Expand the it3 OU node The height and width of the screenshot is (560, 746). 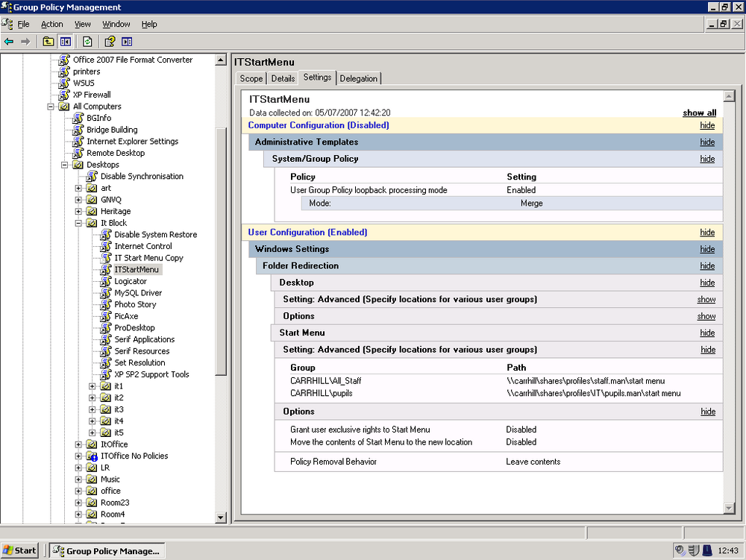93,409
